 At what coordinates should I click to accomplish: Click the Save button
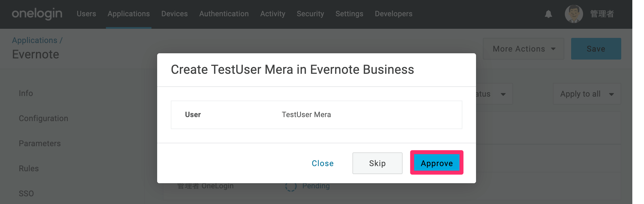(596, 49)
